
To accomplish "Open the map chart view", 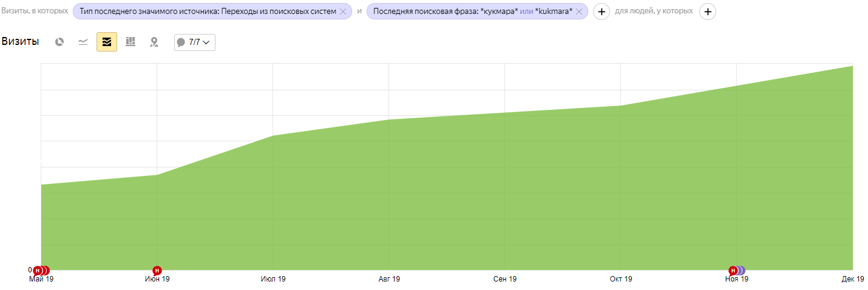I will pos(154,42).
